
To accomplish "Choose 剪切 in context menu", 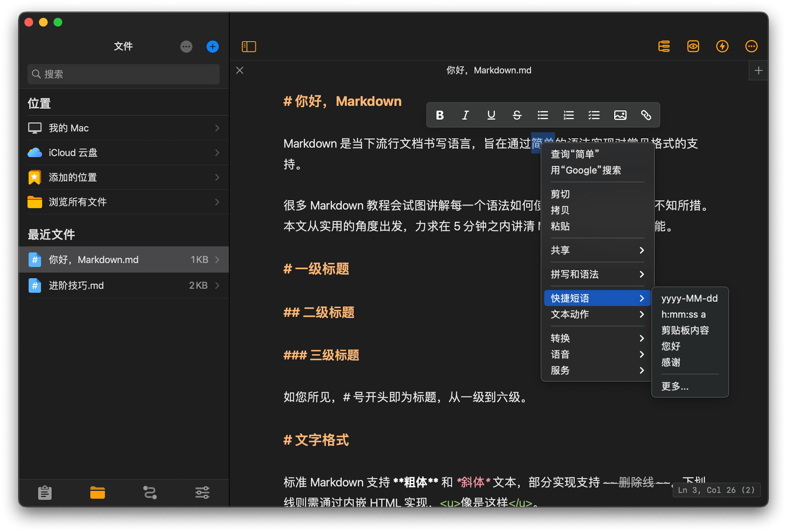I will 597,194.
